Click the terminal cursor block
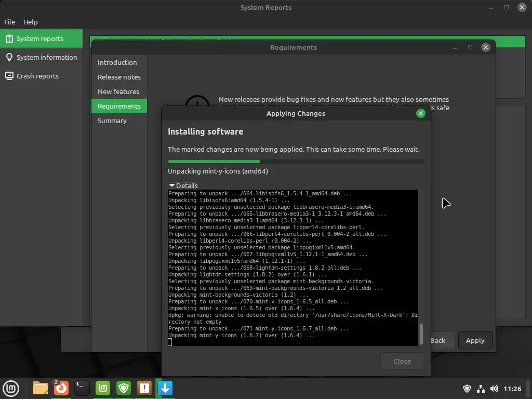The image size is (532, 399). pos(170,342)
